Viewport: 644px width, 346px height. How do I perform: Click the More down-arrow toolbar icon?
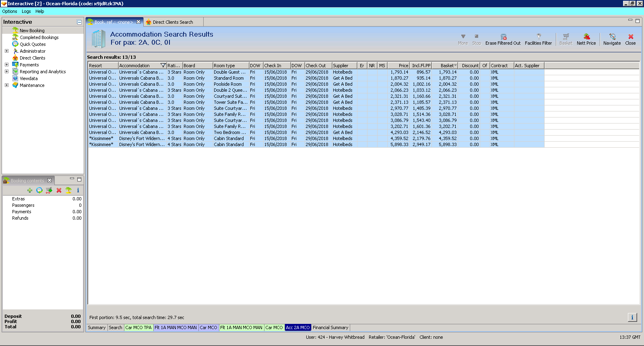(x=463, y=36)
